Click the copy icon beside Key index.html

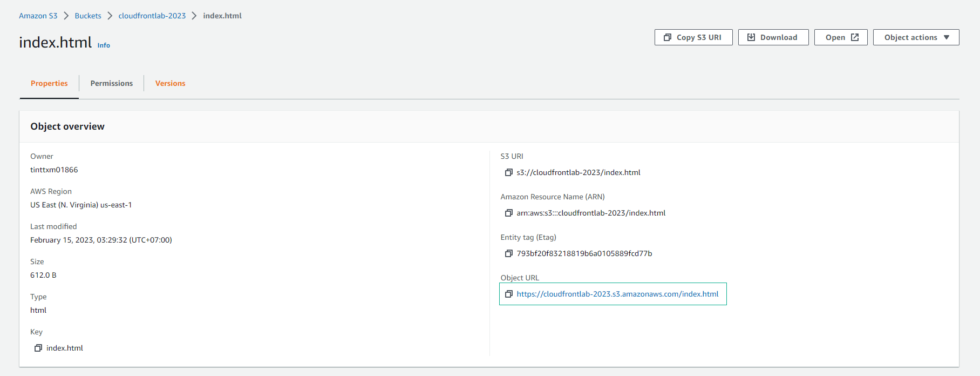38,348
